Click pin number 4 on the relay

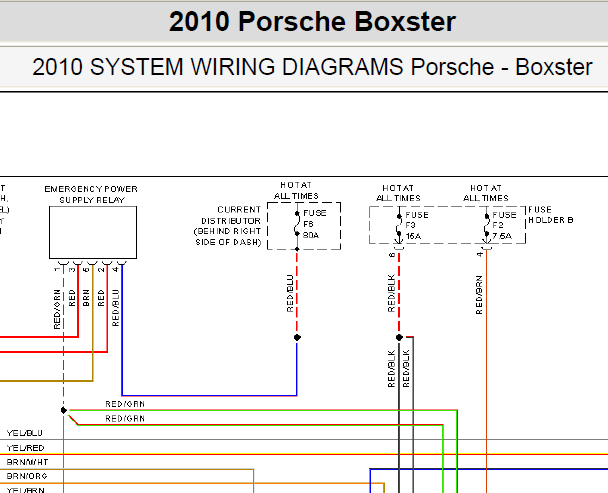point(116,269)
